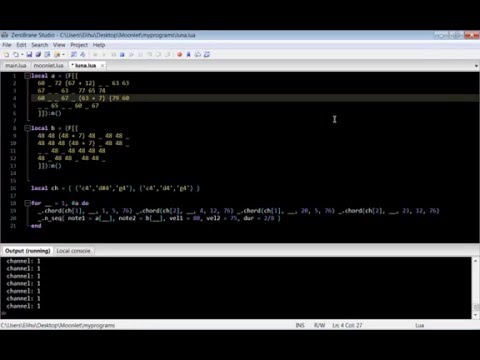This screenshot has width=480, height=360.
Task: Switch to the main.lua tab
Action: coord(15,65)
